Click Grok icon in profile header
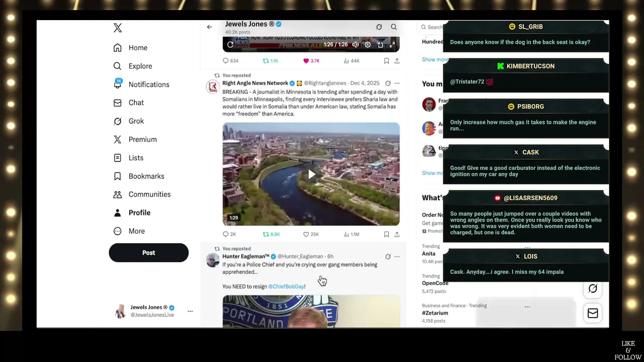The image size is (644, 362). coord(379,27)
